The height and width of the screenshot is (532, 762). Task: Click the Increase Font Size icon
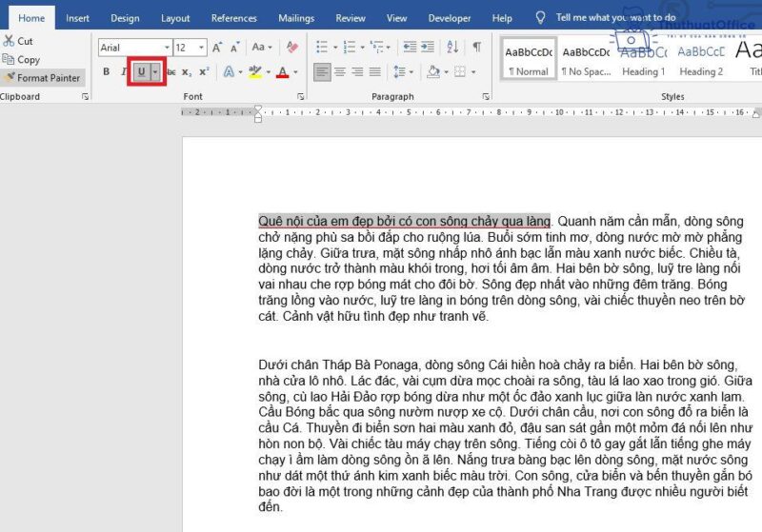pos(217,48)
